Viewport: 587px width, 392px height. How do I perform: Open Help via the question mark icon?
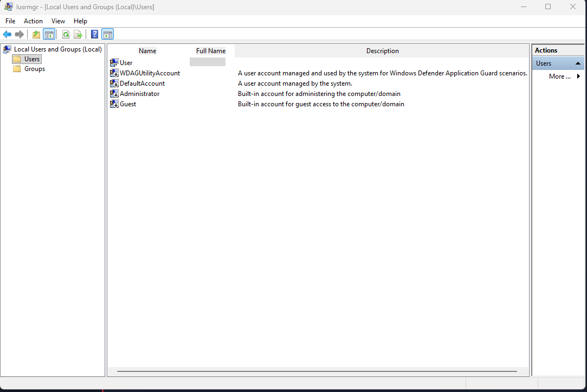click(x=95, y=35)
